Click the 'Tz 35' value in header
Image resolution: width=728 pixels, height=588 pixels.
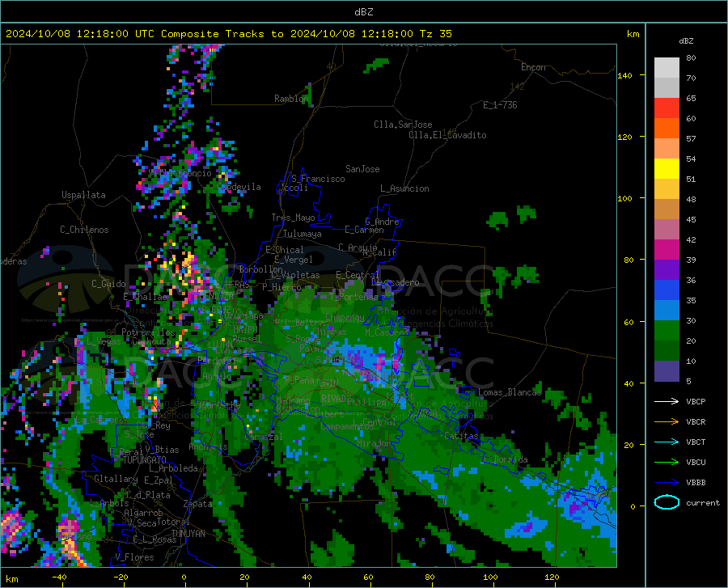435,34
